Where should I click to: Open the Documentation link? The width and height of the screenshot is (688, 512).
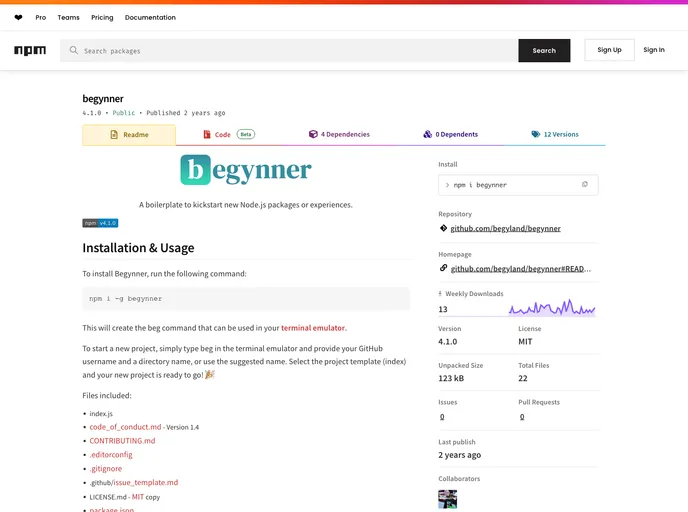click(x=150, y=18)
